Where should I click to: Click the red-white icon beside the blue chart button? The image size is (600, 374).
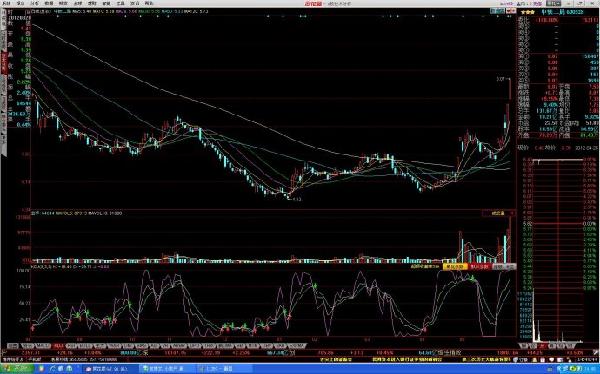[511, 11]
